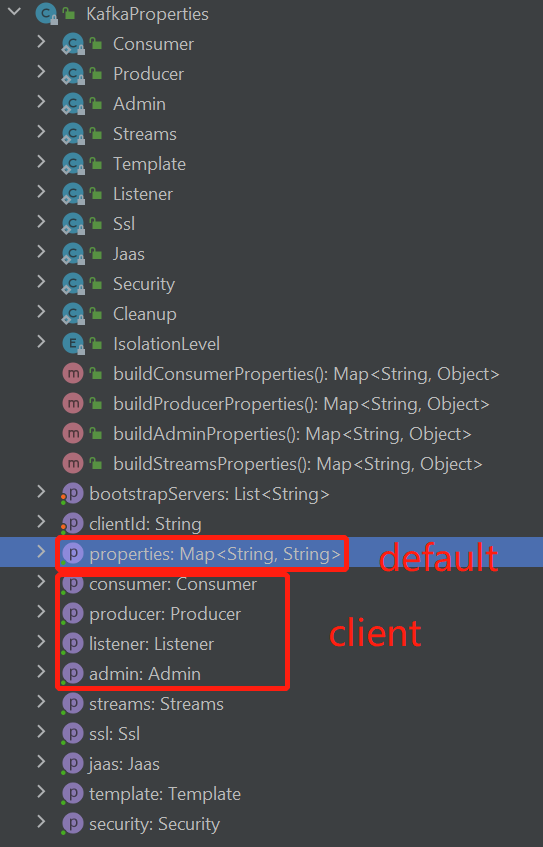Image resolution: width=543 pixels, height=847 pixels.
Task: Expand the clientId: String property
Action: point(41,521)
